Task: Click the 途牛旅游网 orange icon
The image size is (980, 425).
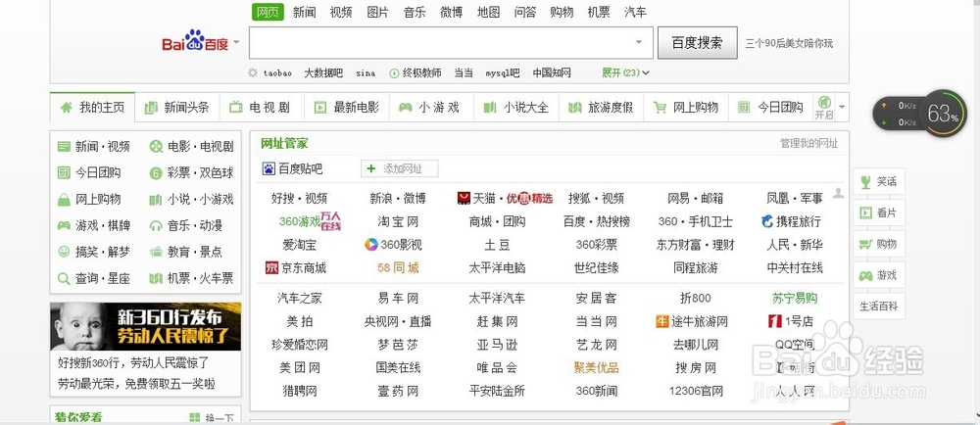Action: 662,321
